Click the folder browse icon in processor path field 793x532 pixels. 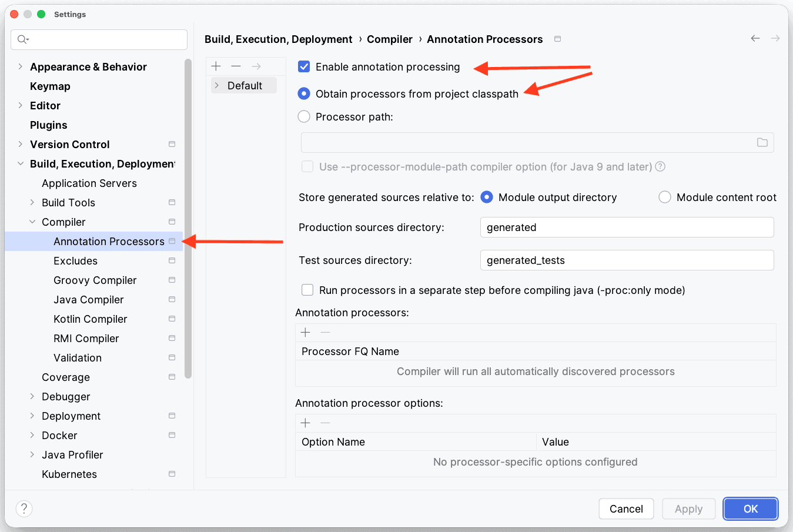(x=762, y=143)
